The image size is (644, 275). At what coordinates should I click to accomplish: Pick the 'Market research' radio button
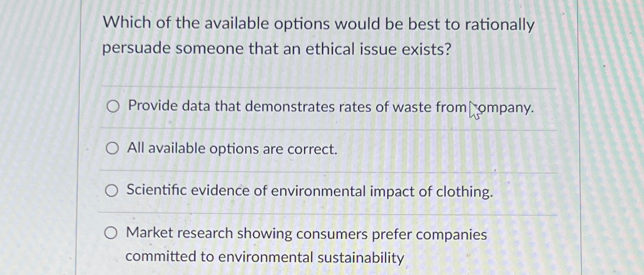tap(111, 233)
